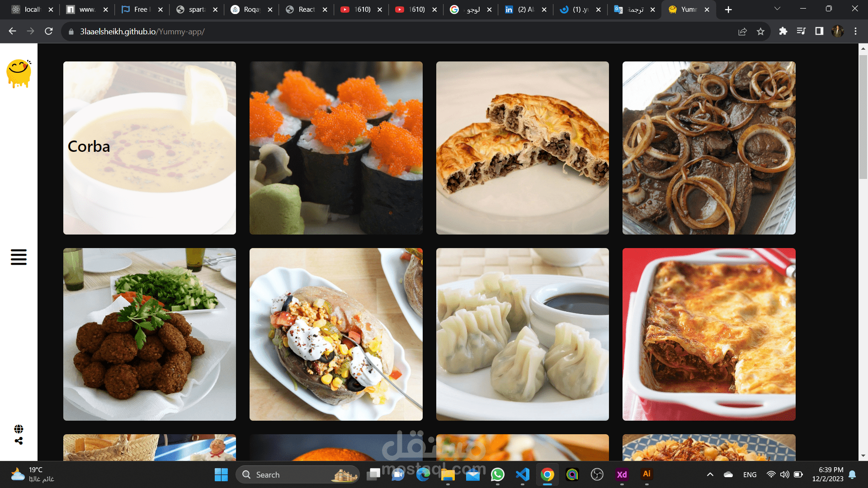Open WhatsApp from taskbar
The height and width of the screenshot is (488, 868).
[498, 474]
